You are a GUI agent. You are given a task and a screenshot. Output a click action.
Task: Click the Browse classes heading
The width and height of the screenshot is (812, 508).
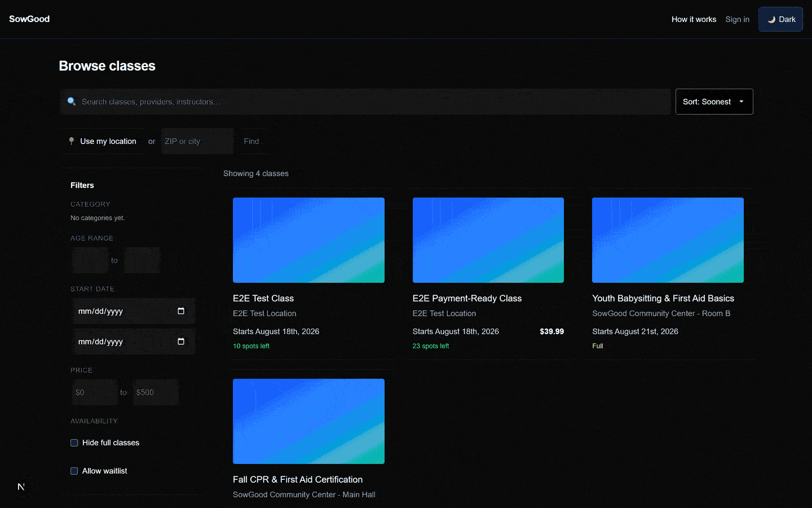107,66
